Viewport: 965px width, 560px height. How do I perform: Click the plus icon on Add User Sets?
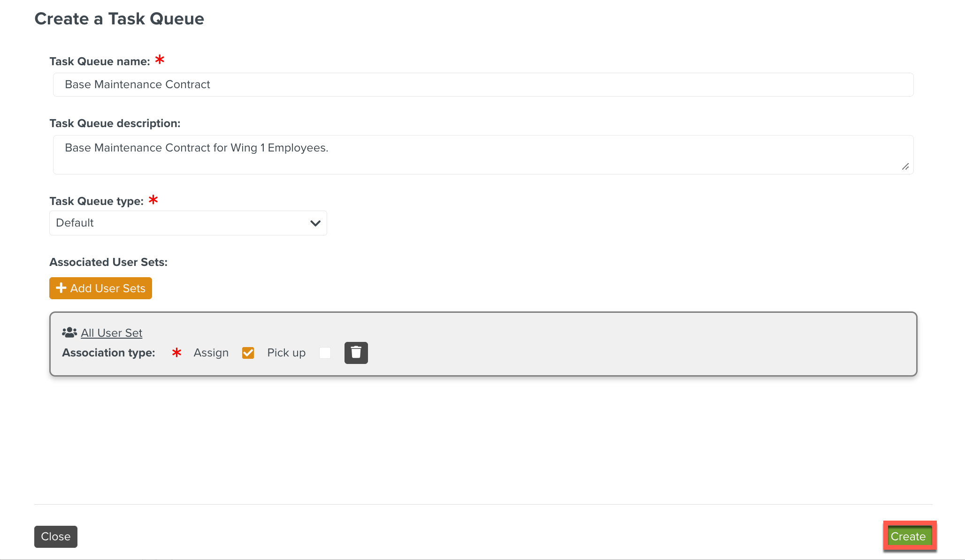(61, 288)
